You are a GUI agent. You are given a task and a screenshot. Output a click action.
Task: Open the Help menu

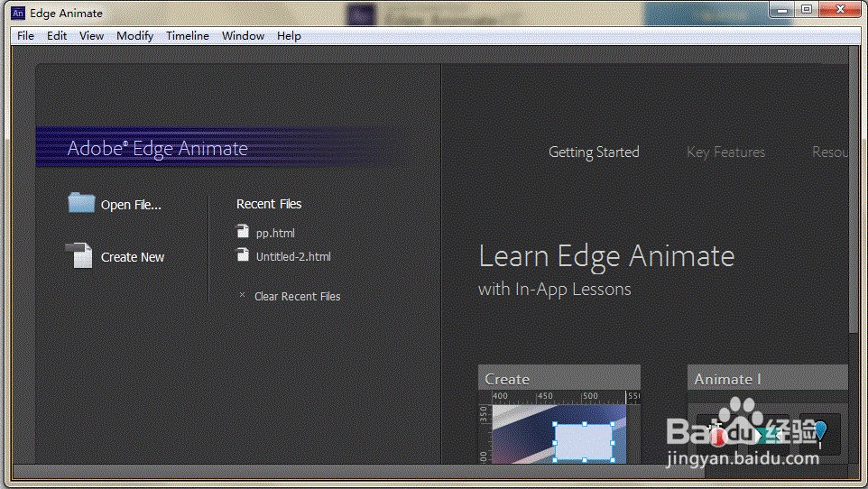pos(289,36)
